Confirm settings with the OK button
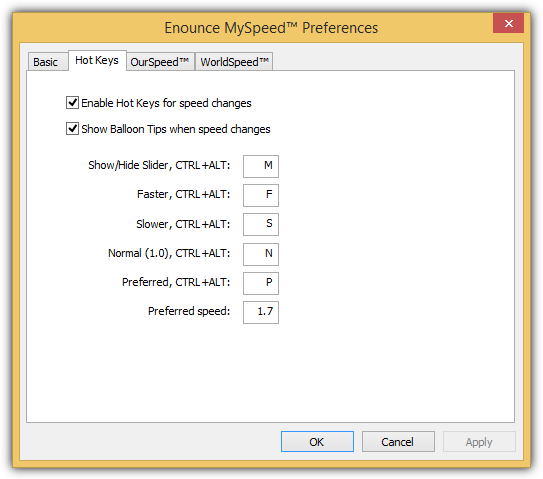 [x=317, y=442]
